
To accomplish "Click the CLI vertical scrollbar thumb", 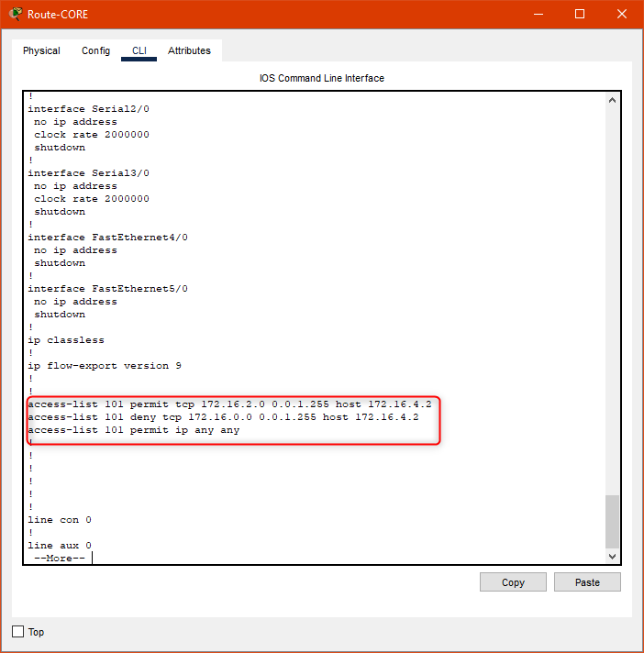I will point(612,522).
